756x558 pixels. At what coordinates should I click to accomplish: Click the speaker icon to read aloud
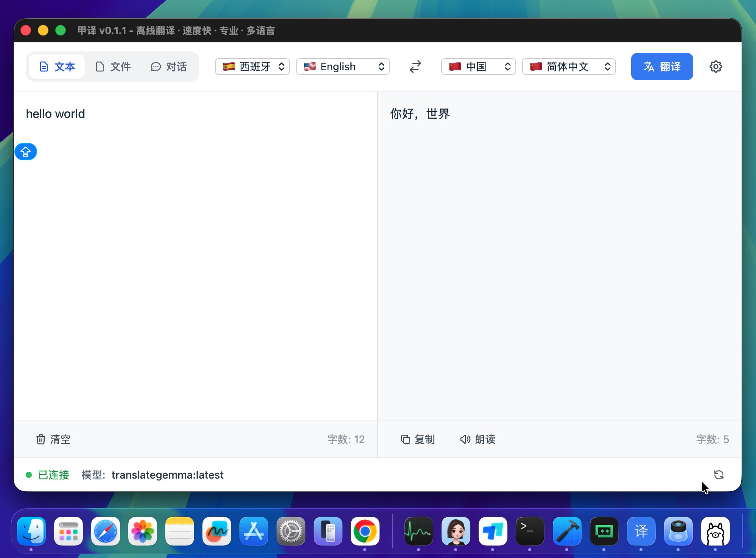[x=465, y=439]
